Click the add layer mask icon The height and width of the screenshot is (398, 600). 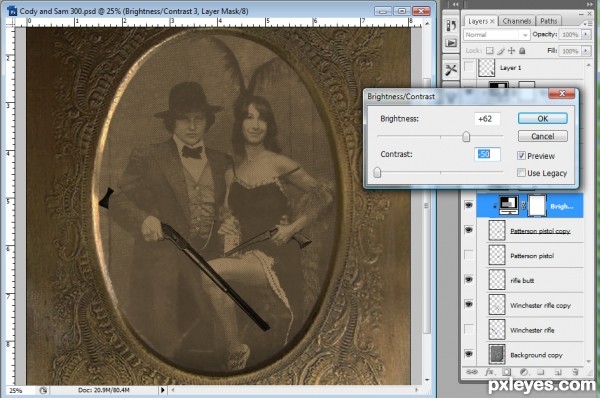pos(507,372)
